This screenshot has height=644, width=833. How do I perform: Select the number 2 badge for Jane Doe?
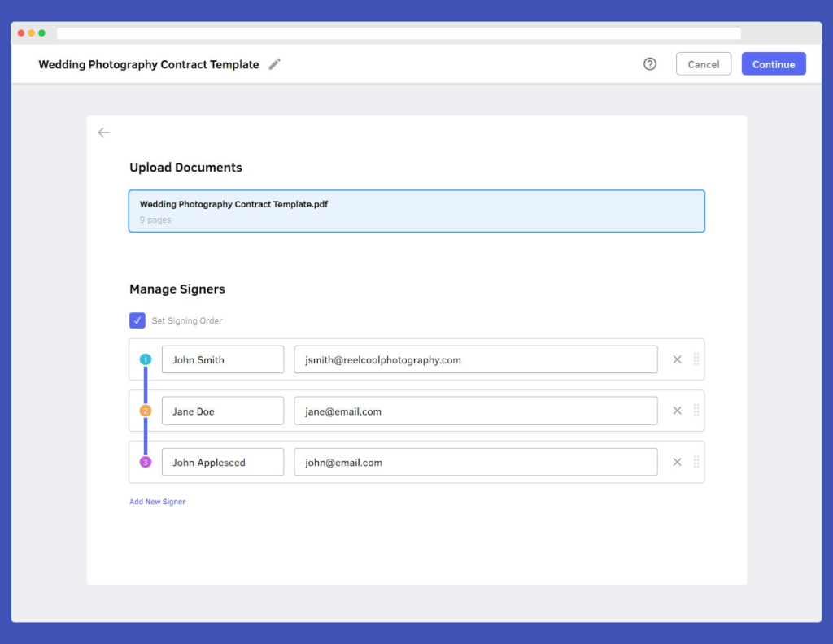pyautogui.click(x=145, y=411)
